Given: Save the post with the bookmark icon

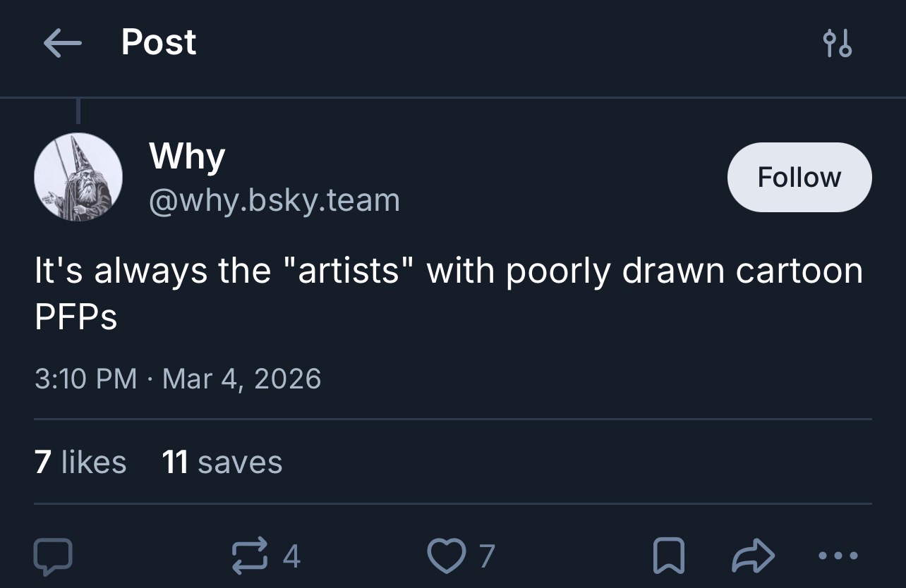Looking at the screenshot, I should tap(669, 556).
